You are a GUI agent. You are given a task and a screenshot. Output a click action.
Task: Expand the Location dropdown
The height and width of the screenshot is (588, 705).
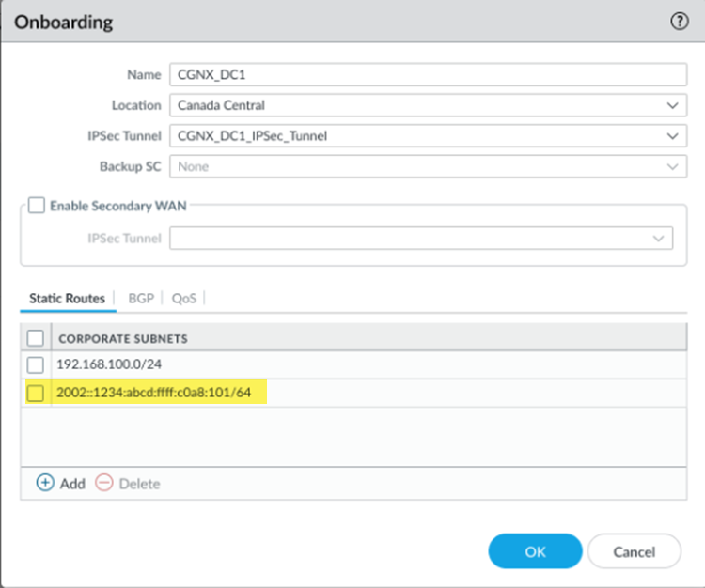[671, 105]
